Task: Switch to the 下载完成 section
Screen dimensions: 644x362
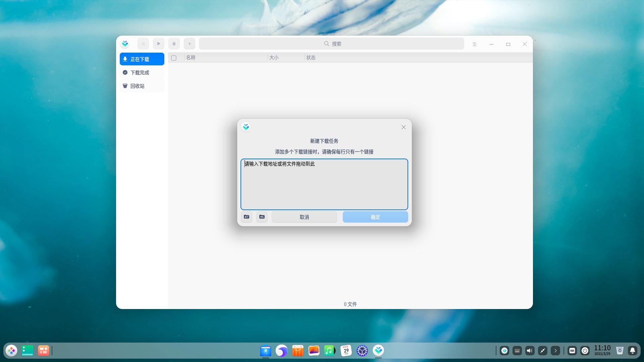Action: tap(140, 72)
